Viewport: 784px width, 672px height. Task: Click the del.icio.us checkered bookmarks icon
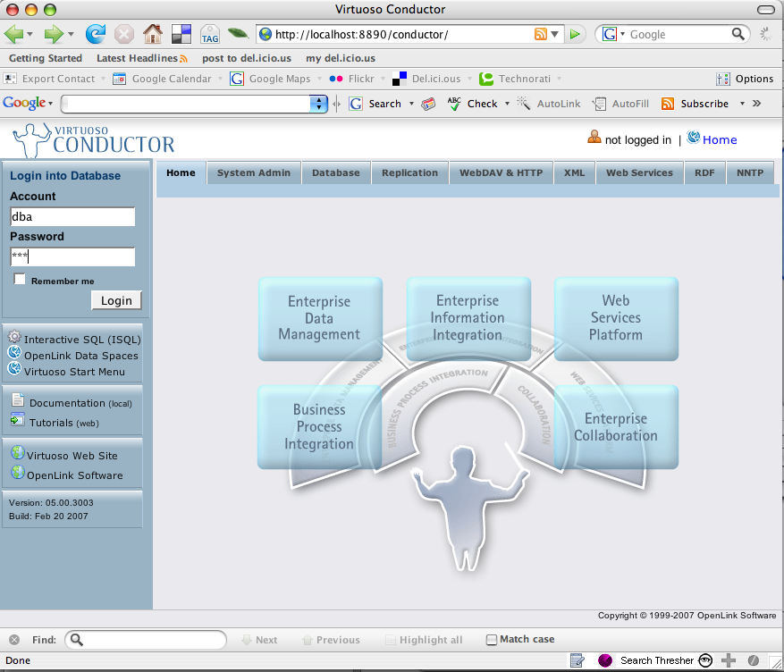(x=181, y=34)
